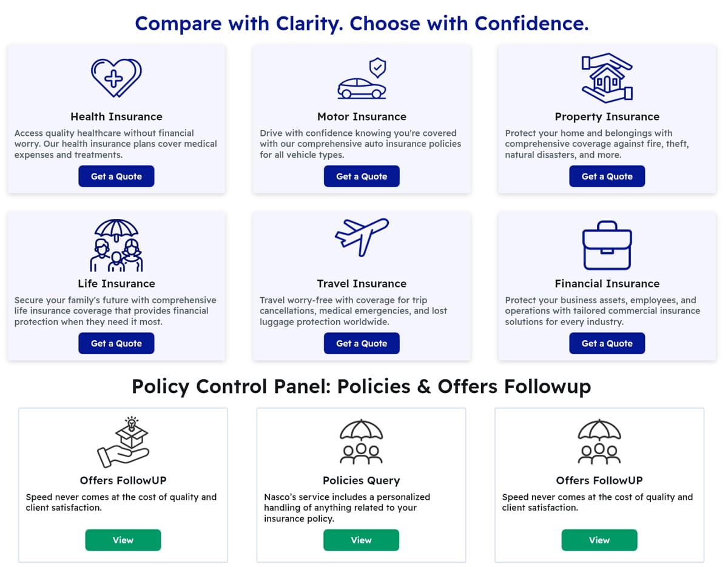Click the Life Insurance family umbrella icon

tap(116, 245)
